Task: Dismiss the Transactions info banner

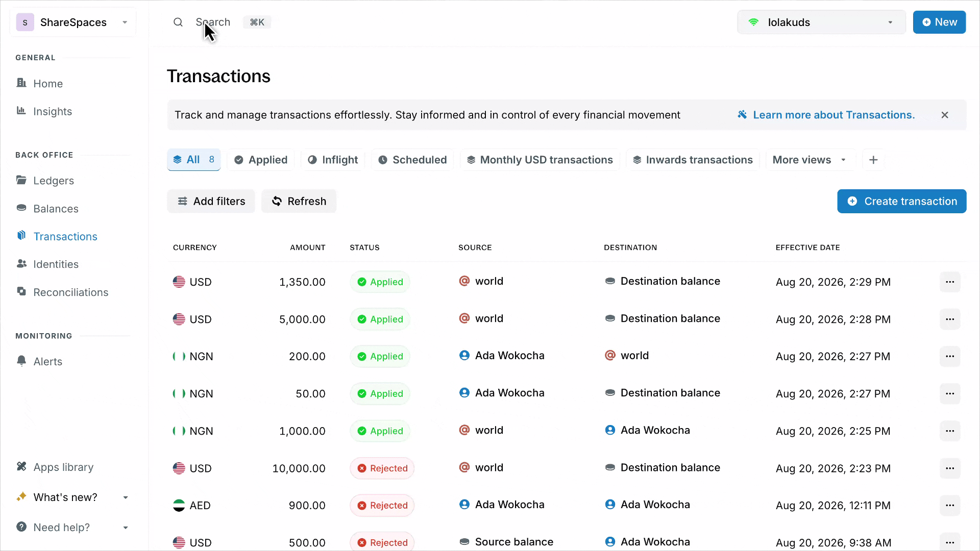Action: [945, 115]
